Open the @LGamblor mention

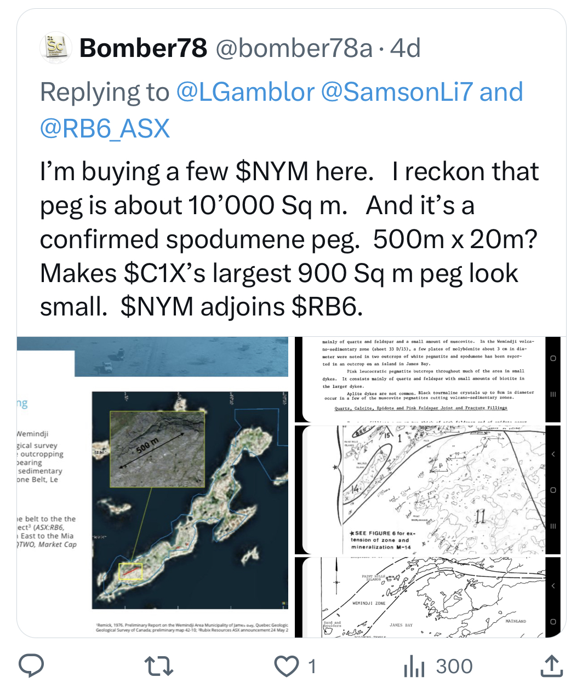tap(246, 92)
